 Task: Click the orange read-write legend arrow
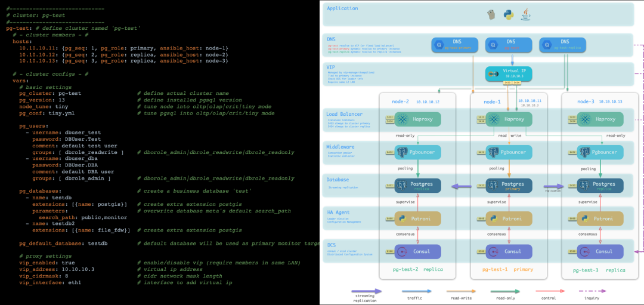tap(461, 291)
